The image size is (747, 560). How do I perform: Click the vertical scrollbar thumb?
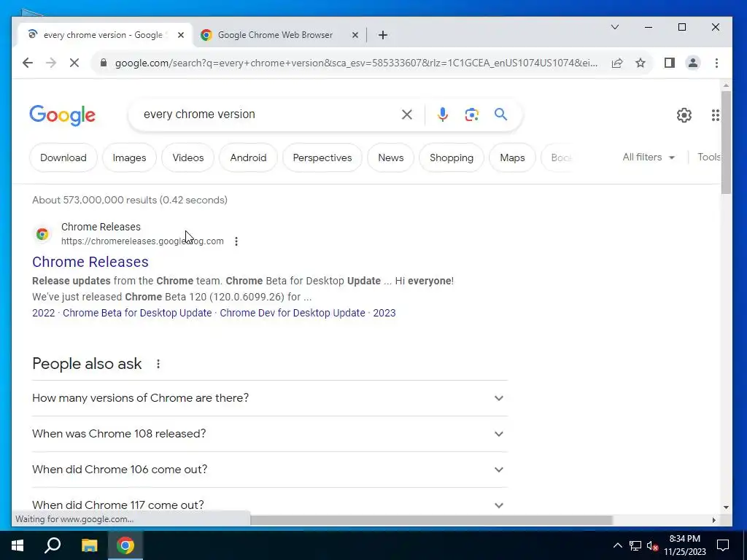pyautogui.click(x=726, y=142)
